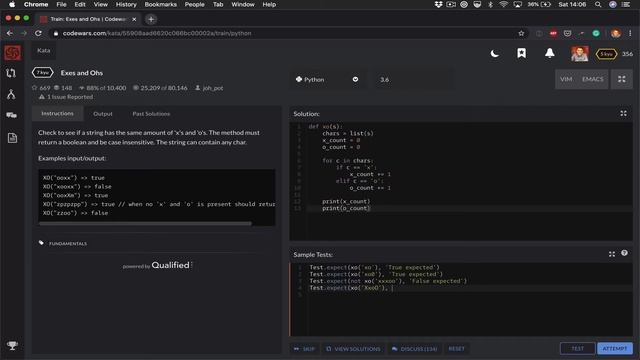Click the 1 Issue Reported link

pos(70,97)
